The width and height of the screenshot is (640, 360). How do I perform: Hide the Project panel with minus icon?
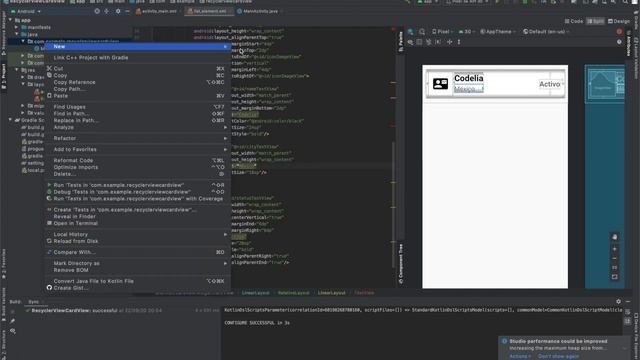point(127,11)
